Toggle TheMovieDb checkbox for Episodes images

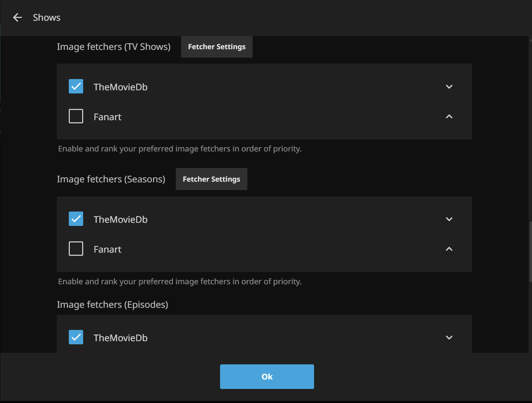pos(76,337)
